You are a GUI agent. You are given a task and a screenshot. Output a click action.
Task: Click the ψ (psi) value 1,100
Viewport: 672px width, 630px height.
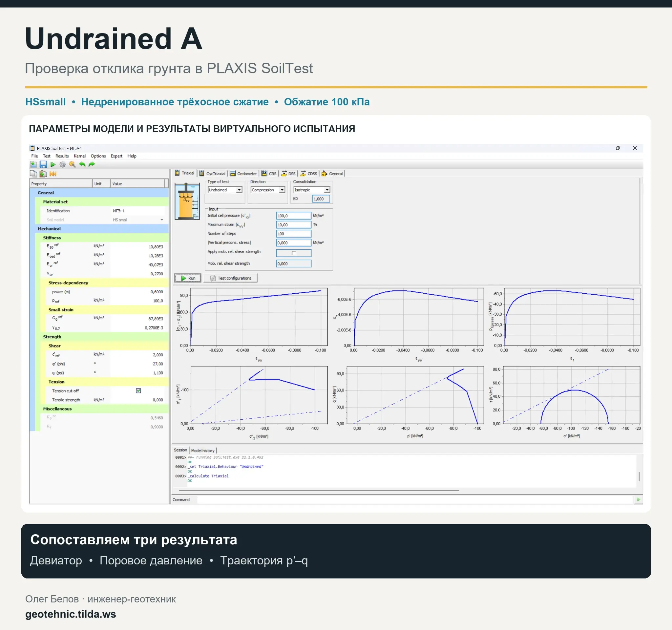click(158, 373)
